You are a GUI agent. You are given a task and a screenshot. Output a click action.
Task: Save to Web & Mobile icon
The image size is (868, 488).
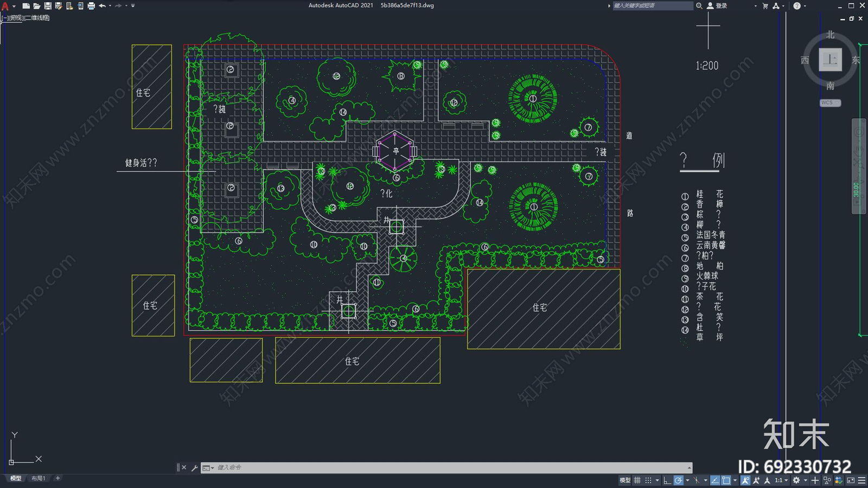pos(80,6)
